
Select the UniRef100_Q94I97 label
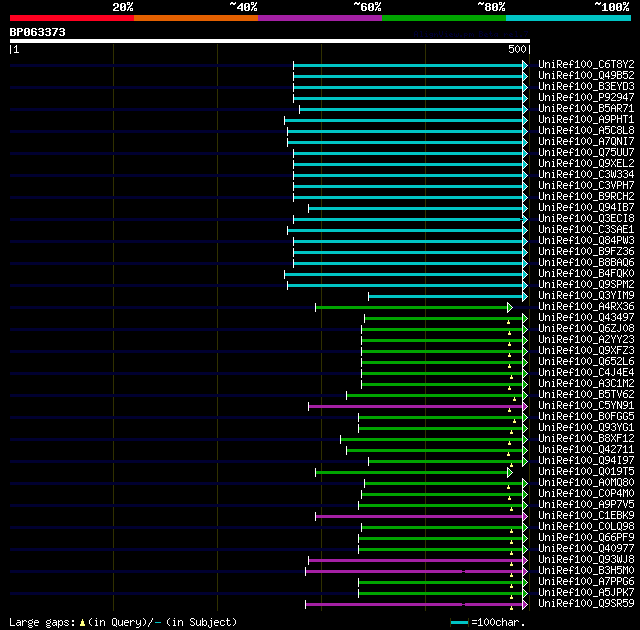586,461
